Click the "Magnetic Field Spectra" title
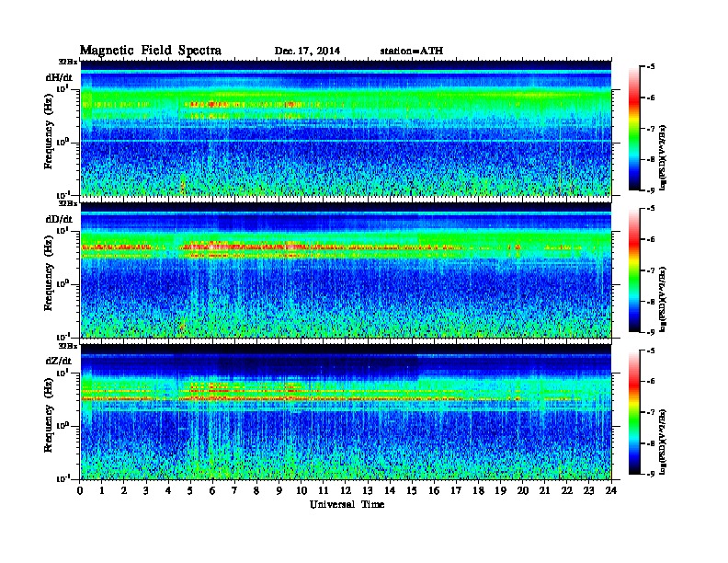 click(x=150, y=51)
